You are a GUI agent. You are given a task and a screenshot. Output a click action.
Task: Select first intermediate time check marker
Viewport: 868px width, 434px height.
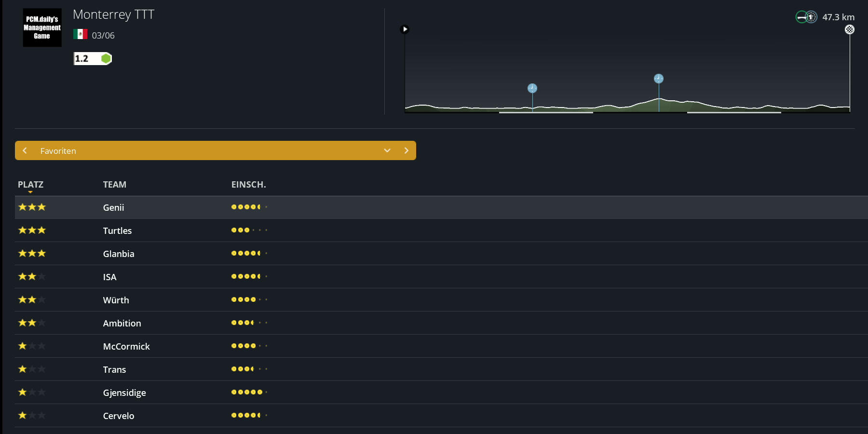click(532, 88)
